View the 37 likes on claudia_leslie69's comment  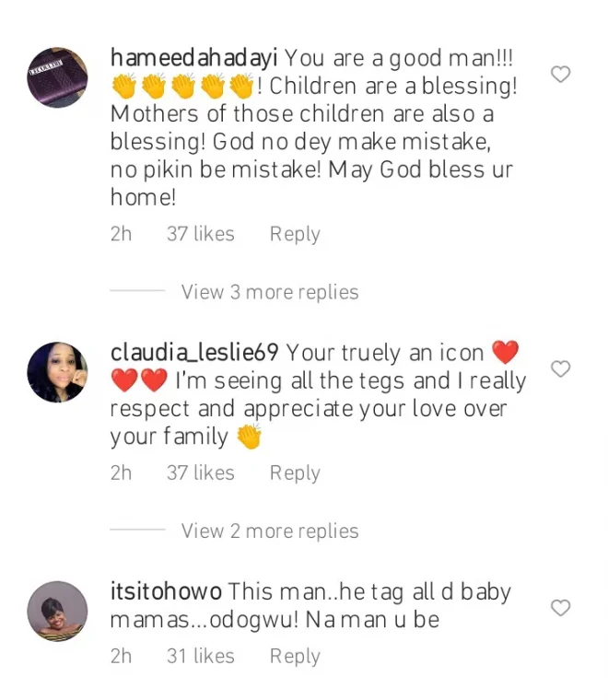[200, 472]
